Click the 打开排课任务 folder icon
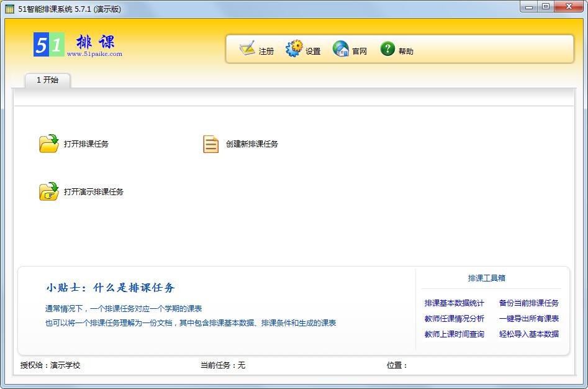This screenshot has height=389, width=588. tap(48, 144)
